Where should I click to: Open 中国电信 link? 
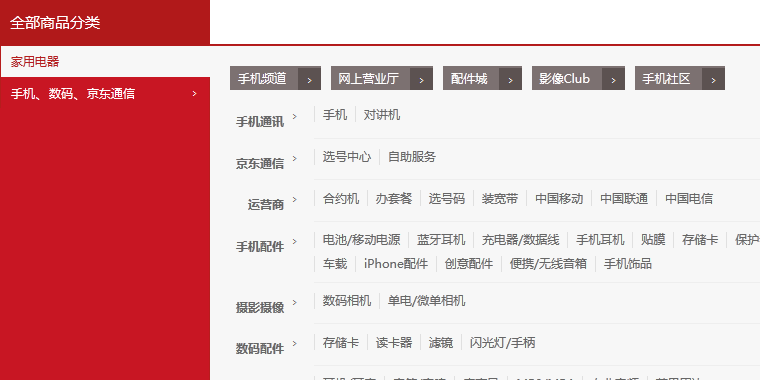689,198
